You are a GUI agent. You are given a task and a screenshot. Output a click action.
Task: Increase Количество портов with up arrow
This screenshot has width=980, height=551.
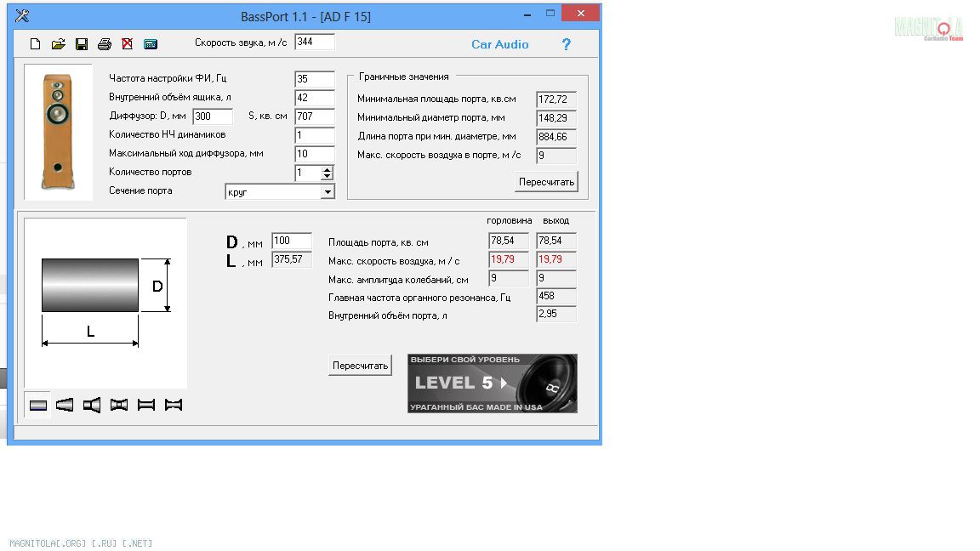pyautogui.click(x=328, y=169)
